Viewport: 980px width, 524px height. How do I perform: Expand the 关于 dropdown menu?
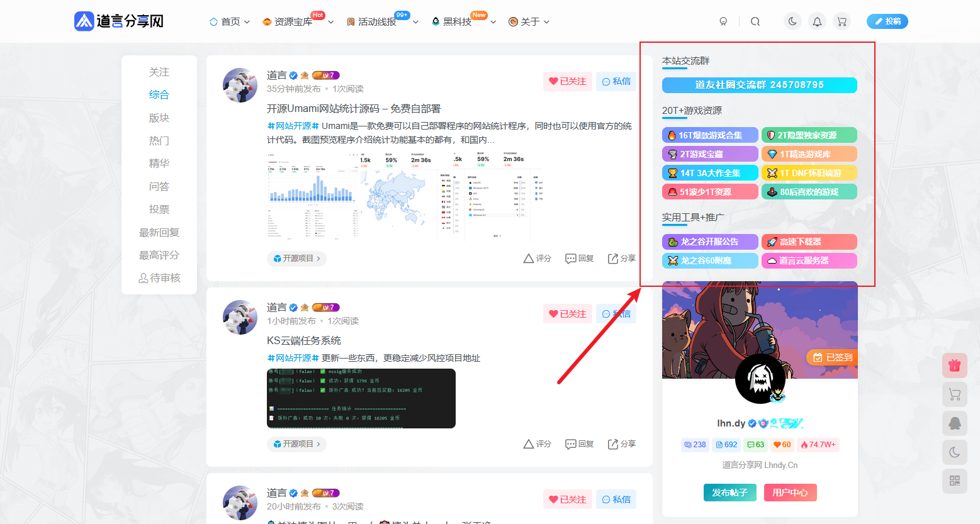point(528,21)
